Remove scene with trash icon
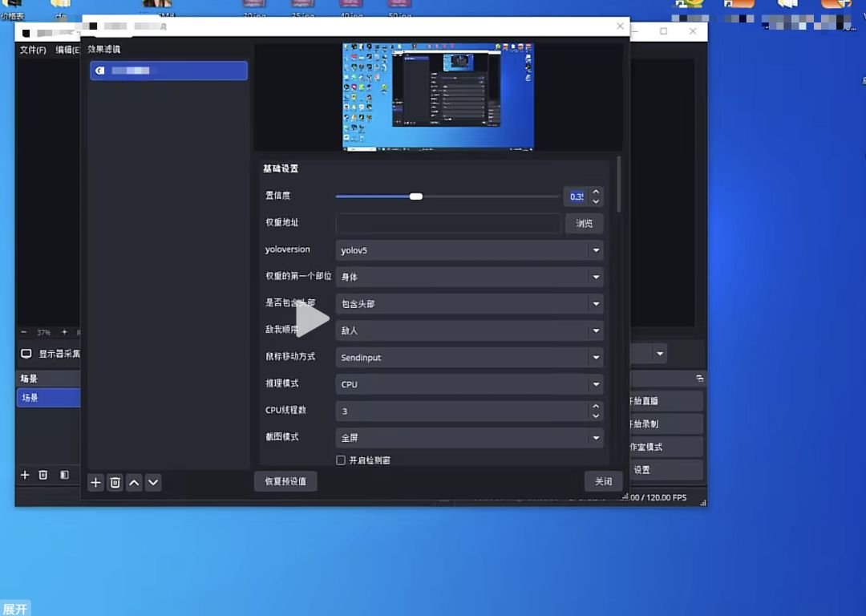 pos(43,475)
